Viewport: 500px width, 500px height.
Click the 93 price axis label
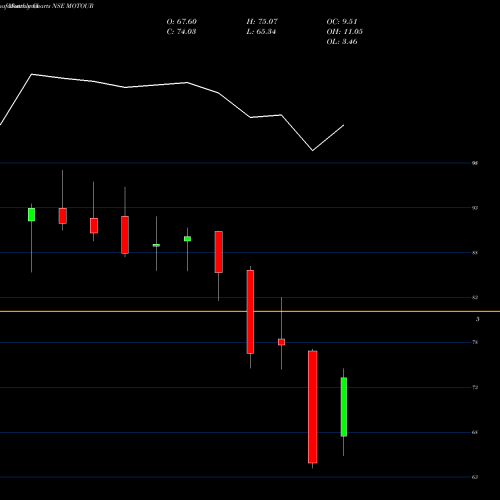(x=475, y=208)
